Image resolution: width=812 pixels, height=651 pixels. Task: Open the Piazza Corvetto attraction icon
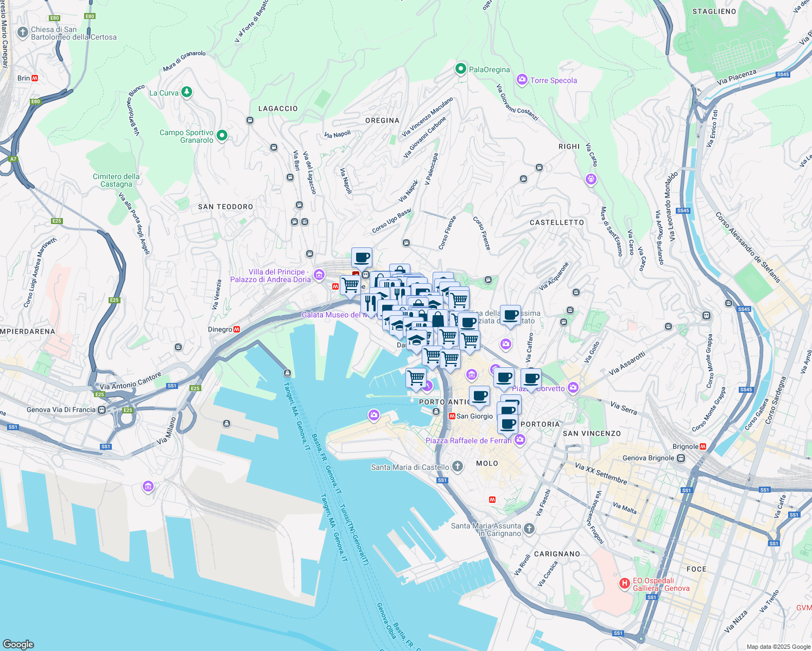(573, 388)
